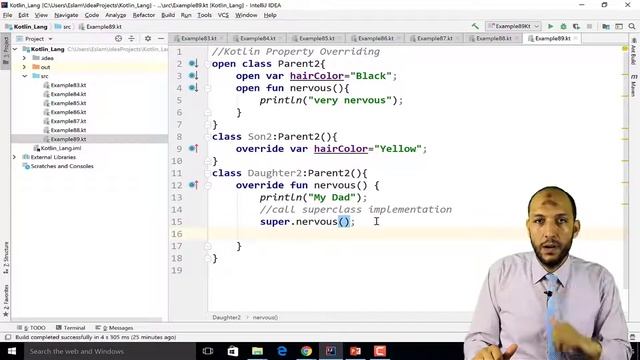This screenshot has height=360, width=640.
Task: Click the inspection status indicator top-right of editor
Action: [x=624, y=49]
